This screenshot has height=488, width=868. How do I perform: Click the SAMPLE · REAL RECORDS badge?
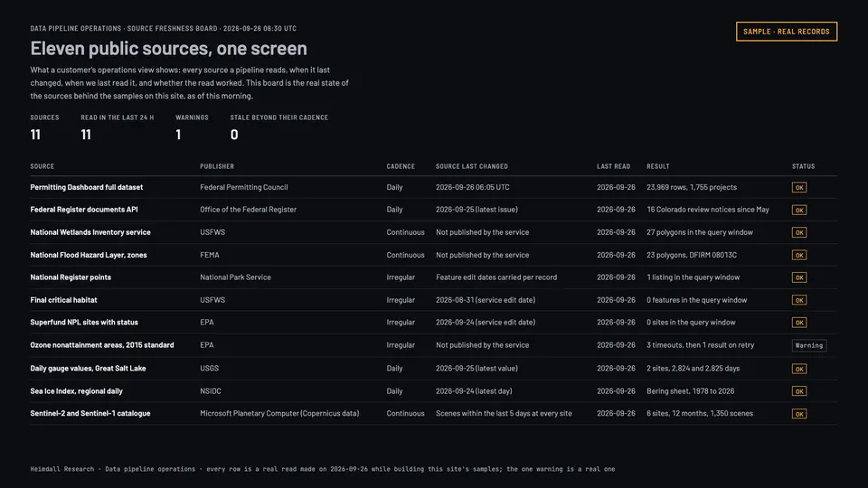point(786,32)
